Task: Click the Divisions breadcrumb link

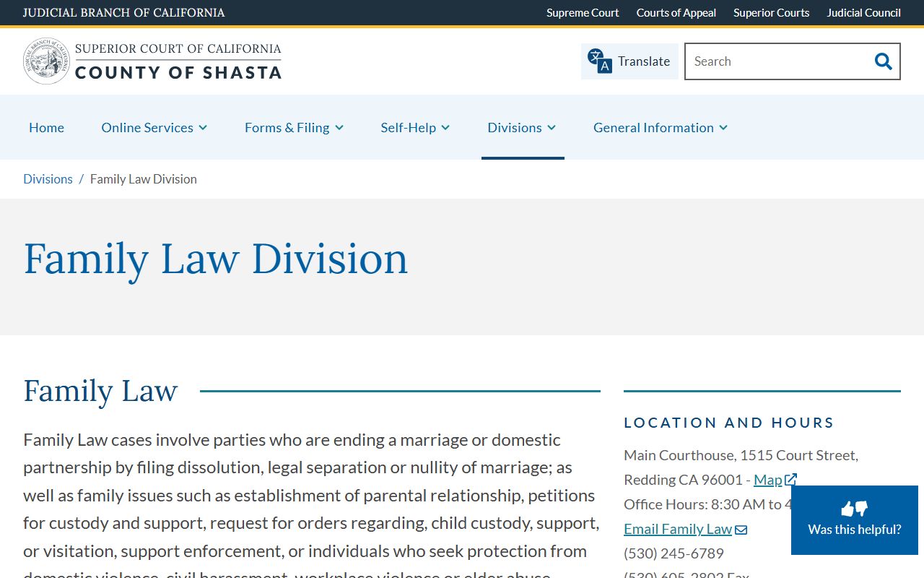Action: point(48,179)
